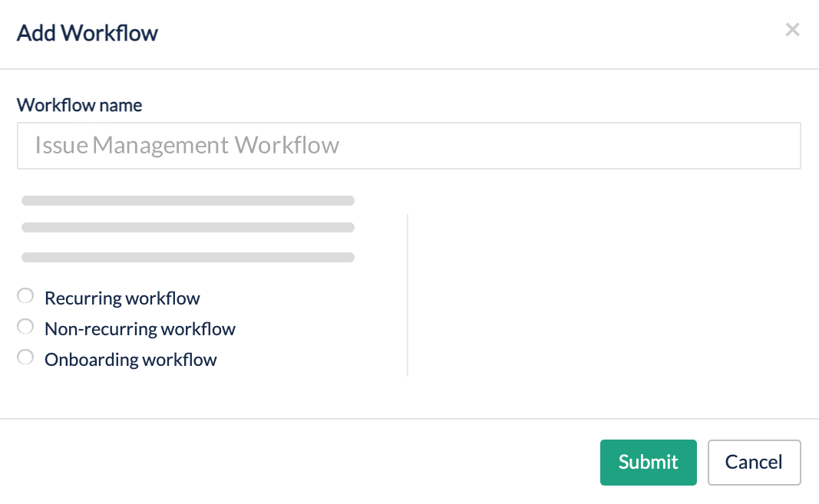
Task: Click the "Non-recurring workflow" label text
Action: (x=140, y=329)
